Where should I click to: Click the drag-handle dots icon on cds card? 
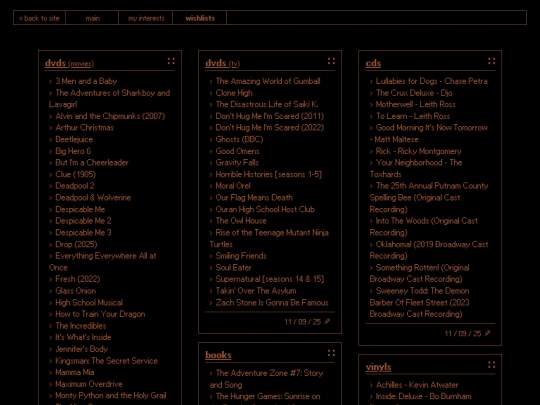pos(491,61)
